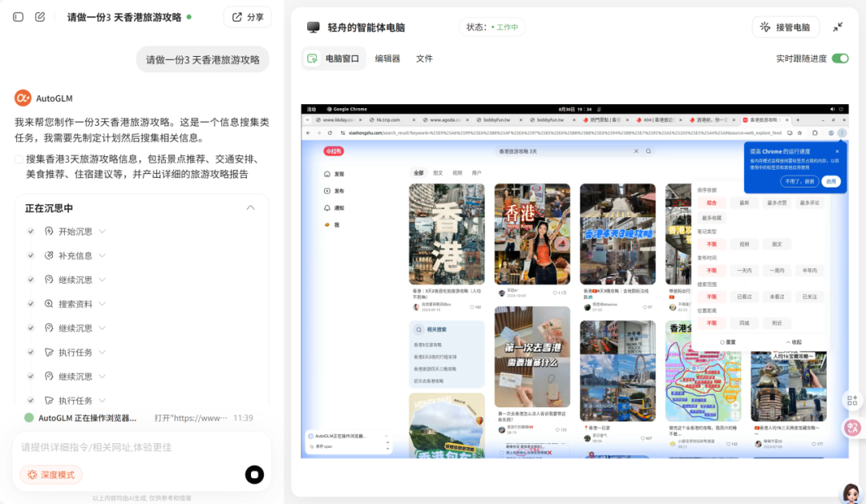Click 启用 in the Chrome popup
The width and height of the screenshot is (866, 504).
(x=832, y=182)
